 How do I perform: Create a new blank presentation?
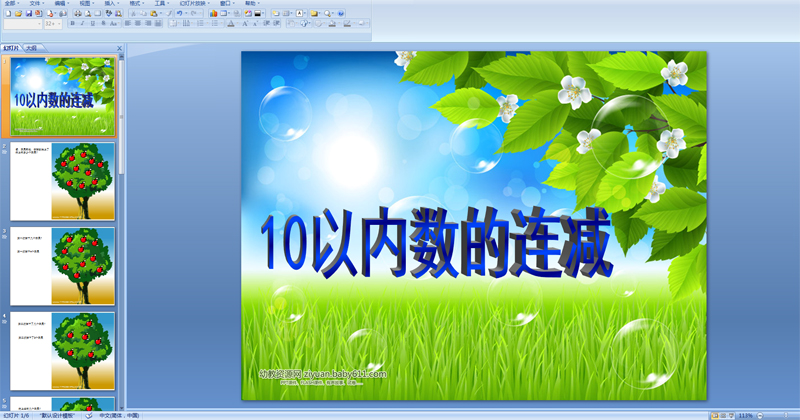(x=8, y=14)
